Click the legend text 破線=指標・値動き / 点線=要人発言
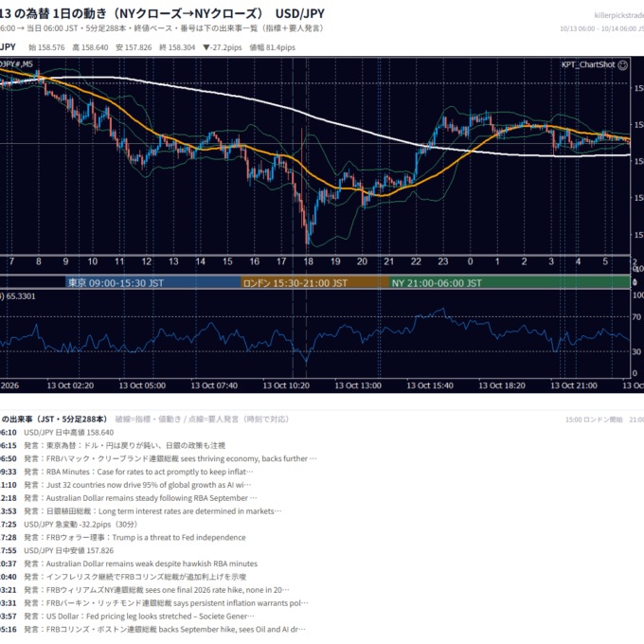The image size is (644, 644). 202,419
